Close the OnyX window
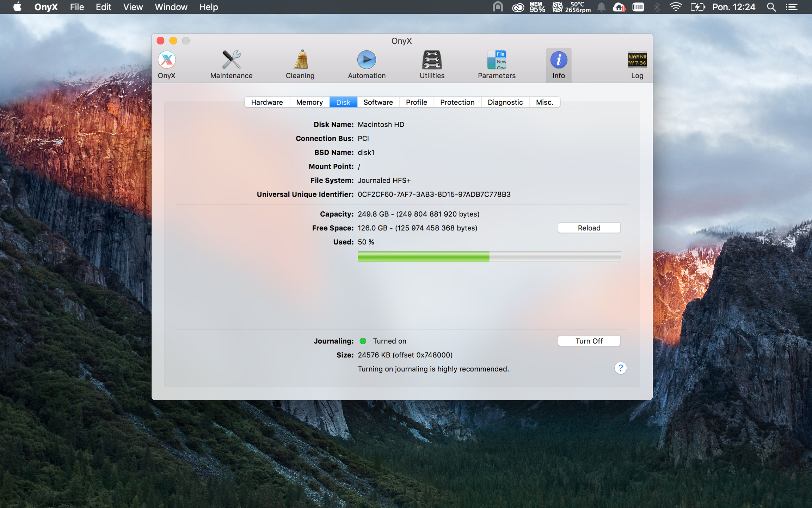 160,41
